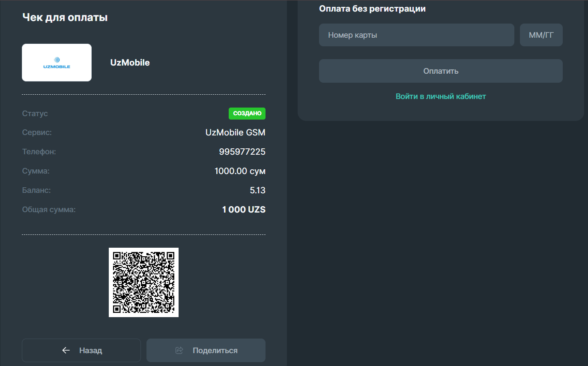Click the share icon on Поделиться
This screenshot has width=588, height=366.
pyautogui.click(x=179, y=351)
